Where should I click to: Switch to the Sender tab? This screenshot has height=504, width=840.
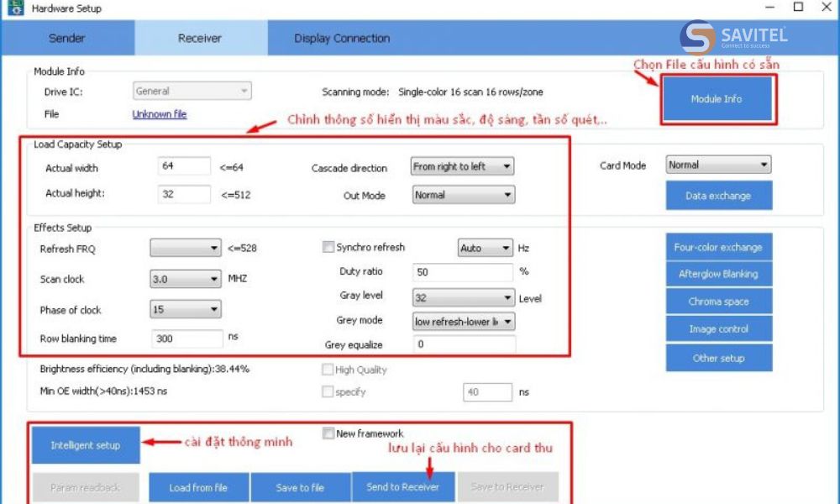point(67,39)
